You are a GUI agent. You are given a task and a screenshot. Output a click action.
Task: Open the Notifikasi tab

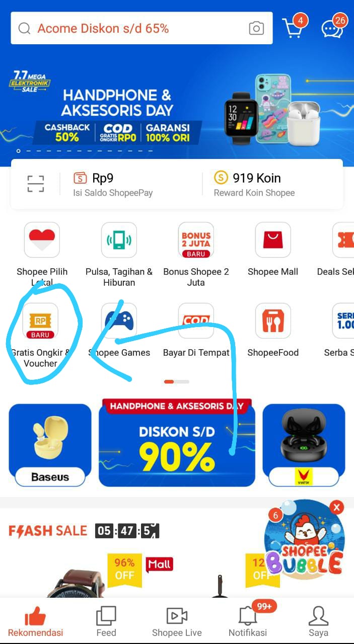248,622
